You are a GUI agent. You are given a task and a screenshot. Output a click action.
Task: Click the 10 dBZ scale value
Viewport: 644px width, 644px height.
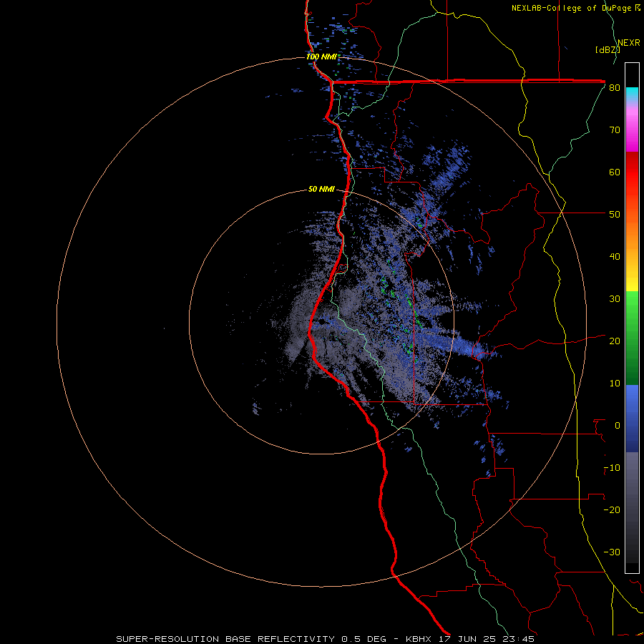[x=615, y=384]
